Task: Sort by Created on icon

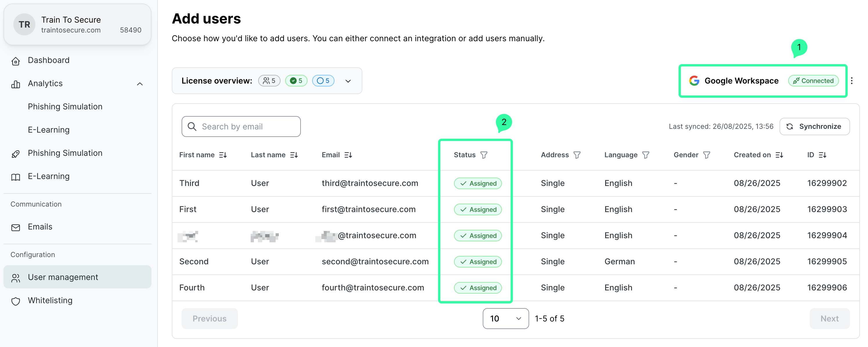Action: click(x=779, y=155)
